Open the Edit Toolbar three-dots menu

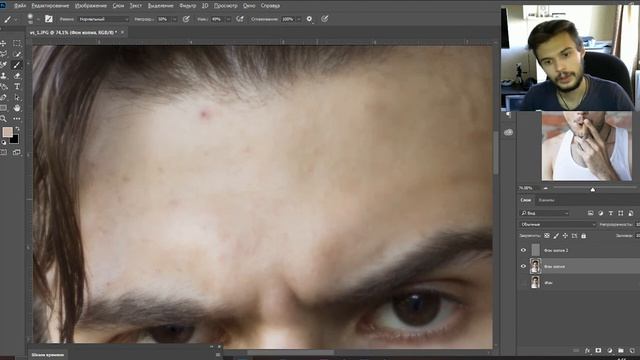17,119
